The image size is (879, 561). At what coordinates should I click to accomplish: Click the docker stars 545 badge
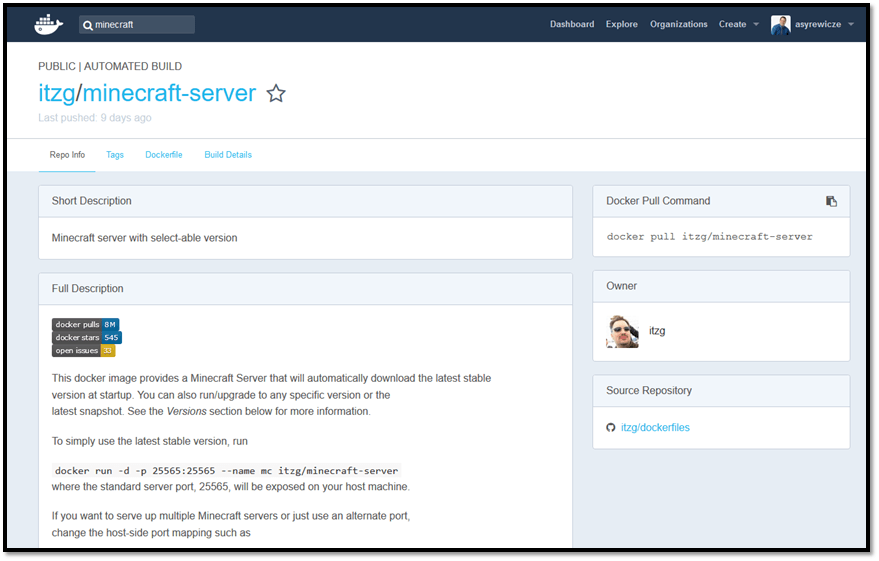[x=87, y=337]
